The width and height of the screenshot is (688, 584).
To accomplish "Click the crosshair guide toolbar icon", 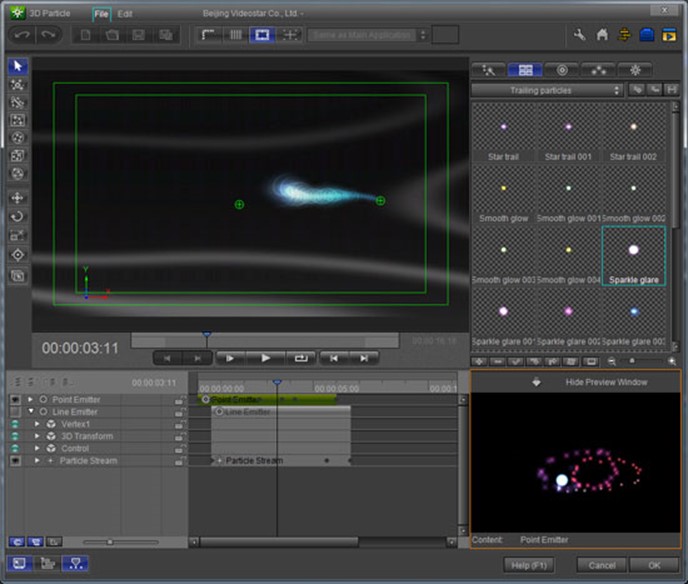I will pyautogui.click(x=290, y=35).
